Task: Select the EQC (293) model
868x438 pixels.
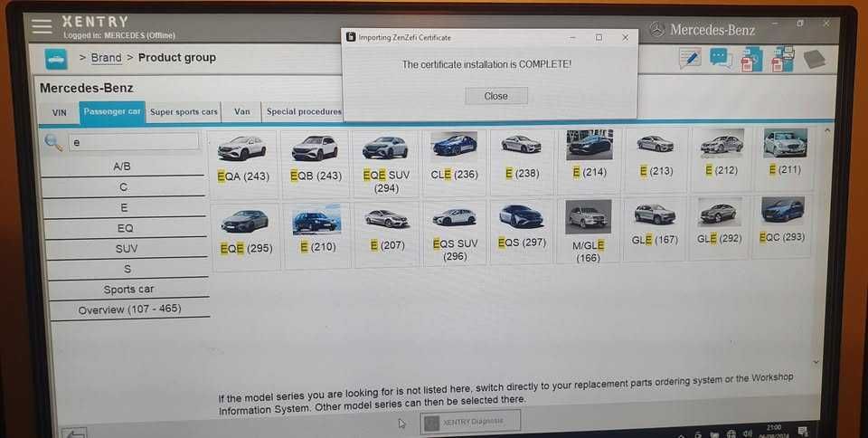Action: (782, 226)
